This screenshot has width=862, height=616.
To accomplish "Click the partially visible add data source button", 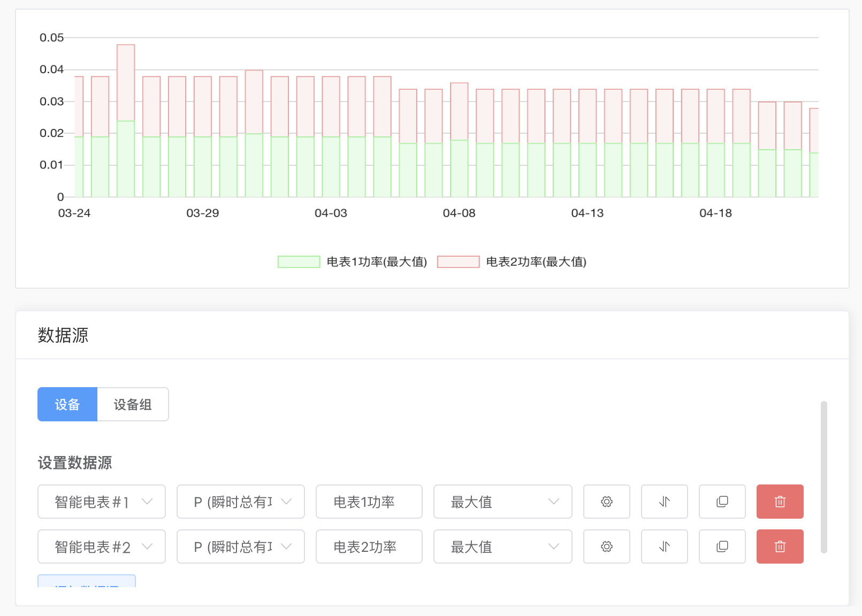I will 87,581.
